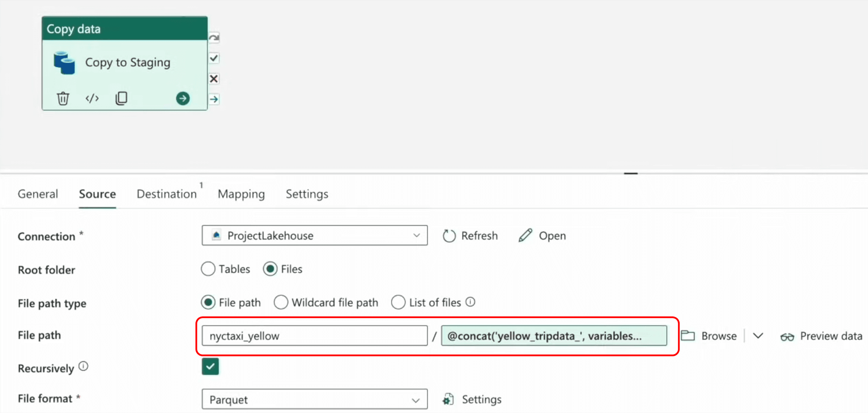Image resolution: width=868 pixels, height=413 pixels.
Task: Click the file format settings gear icon
Action: coord(448,400)
